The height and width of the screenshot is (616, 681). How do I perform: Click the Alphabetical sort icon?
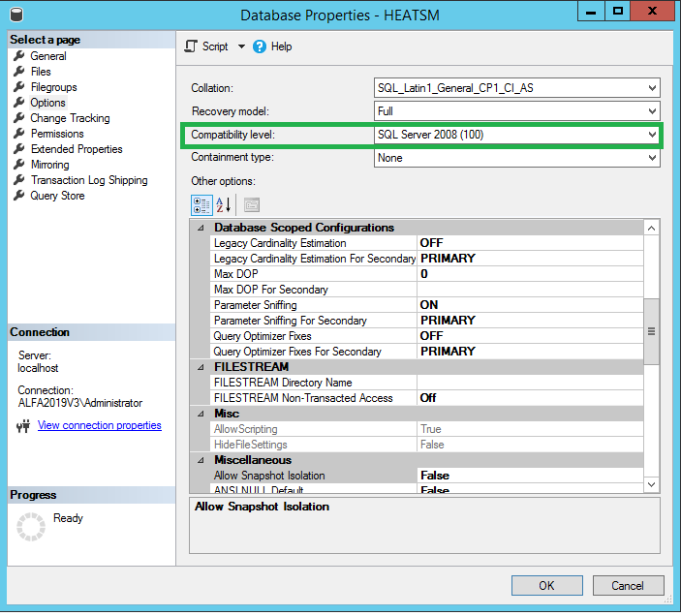click(x=223, y=205)
